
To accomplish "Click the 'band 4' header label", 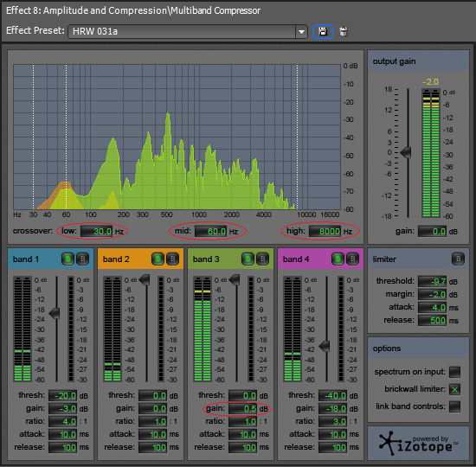I will click(296, 259).
